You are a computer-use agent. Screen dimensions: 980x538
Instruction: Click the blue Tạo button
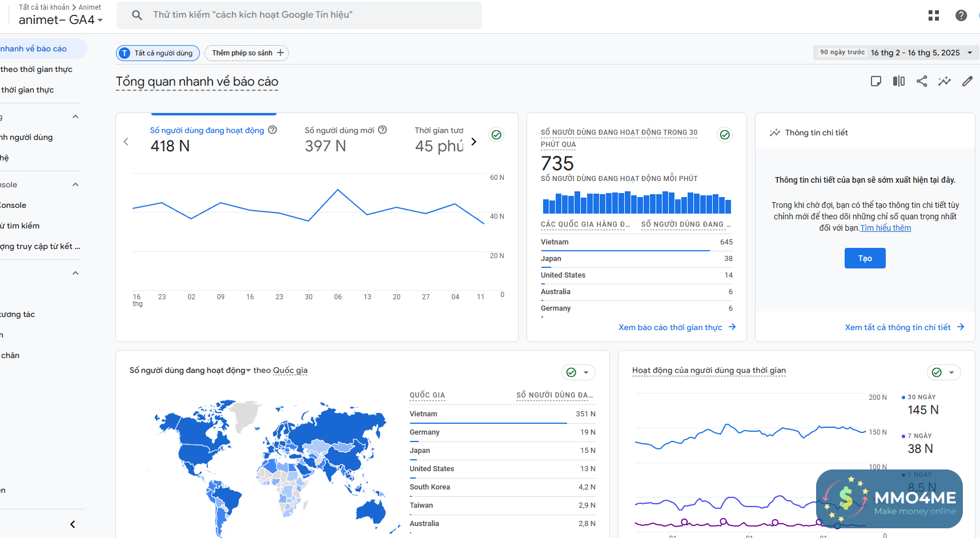pos(865,258)
